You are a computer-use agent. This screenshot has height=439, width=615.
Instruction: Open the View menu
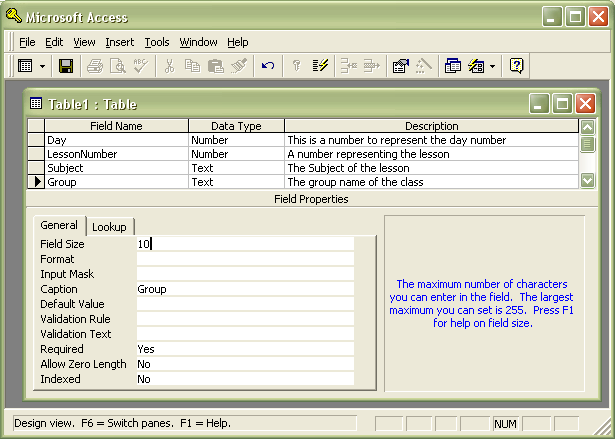pyautogui.click(x=84, y=42)
